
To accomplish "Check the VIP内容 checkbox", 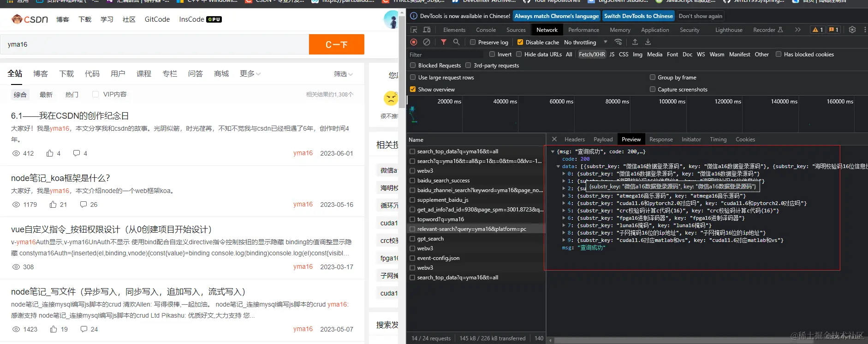I will (95, 94).
